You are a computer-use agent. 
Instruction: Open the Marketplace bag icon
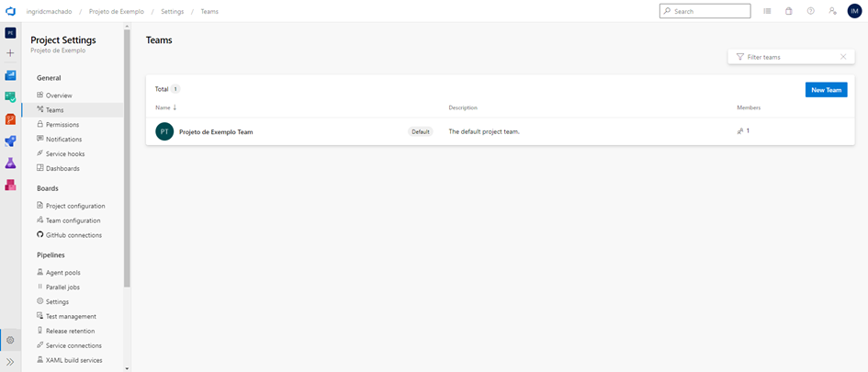(x=789, y=11)
